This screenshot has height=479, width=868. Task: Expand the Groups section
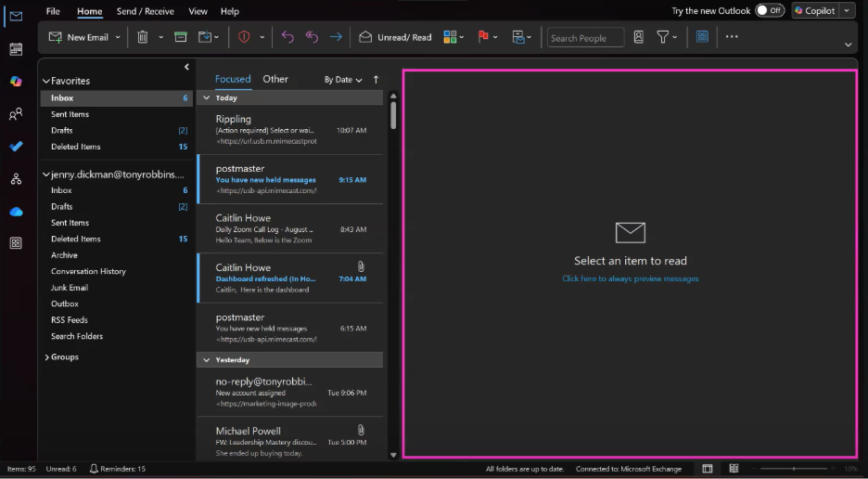(x=46, y=357)
